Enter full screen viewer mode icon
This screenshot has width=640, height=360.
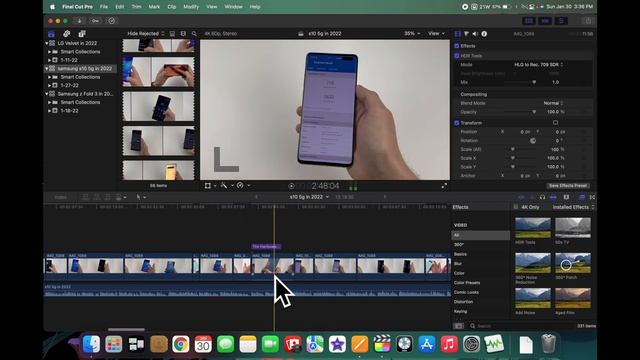click(x=444, y=186)
